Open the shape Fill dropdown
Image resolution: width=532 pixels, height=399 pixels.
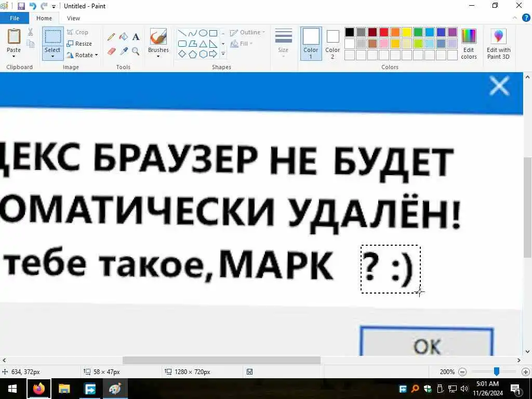pyautogui.click(x=242, y=44)
